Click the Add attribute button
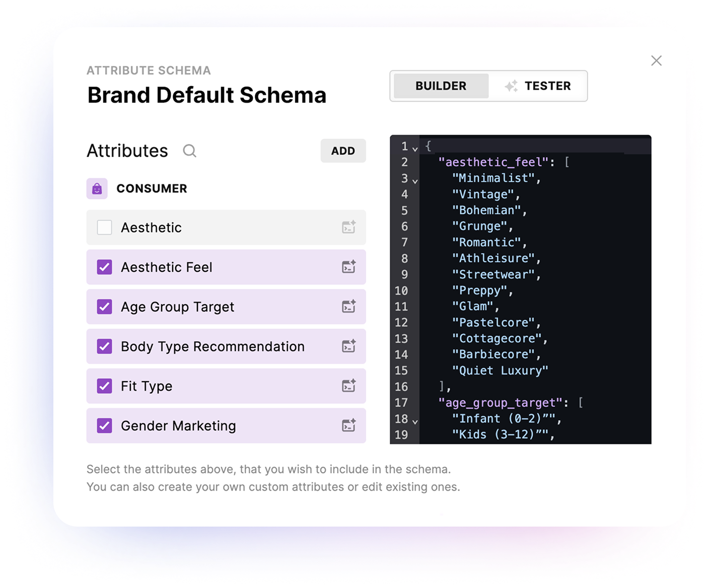707x588 pixels. click(343, 151)
